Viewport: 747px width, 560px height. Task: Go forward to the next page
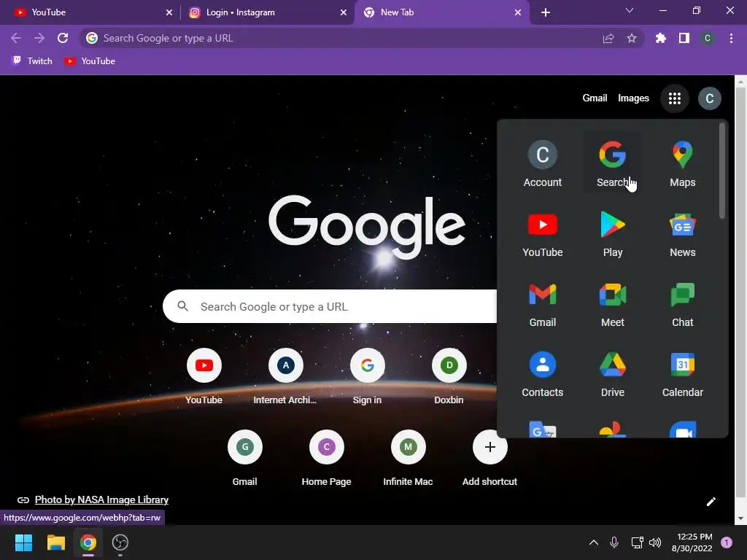39,38
